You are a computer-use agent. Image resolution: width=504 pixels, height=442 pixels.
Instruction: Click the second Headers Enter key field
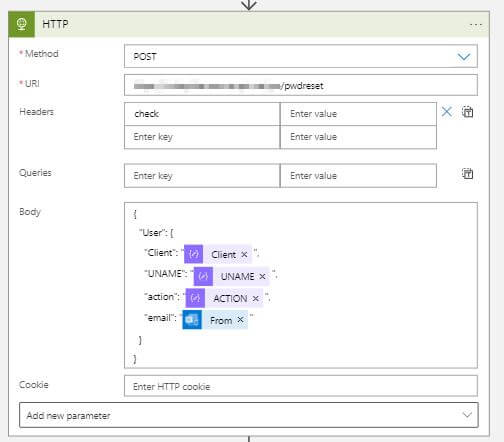(202, 137)
